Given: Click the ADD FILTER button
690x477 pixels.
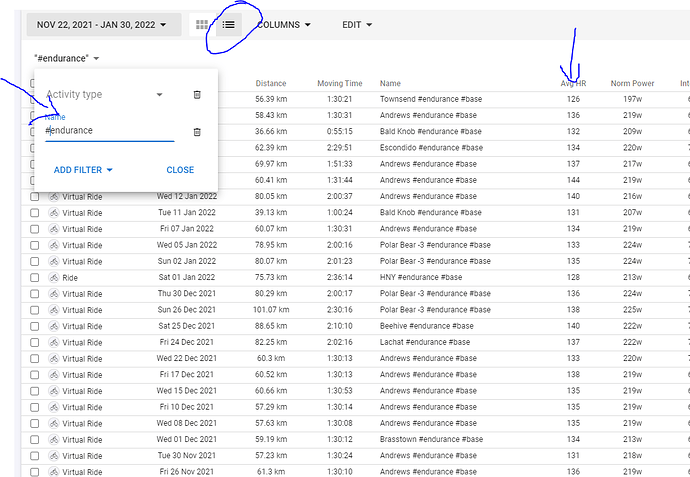Looking at the screenshot, I should pyautogui.click(x=83, y=170).
